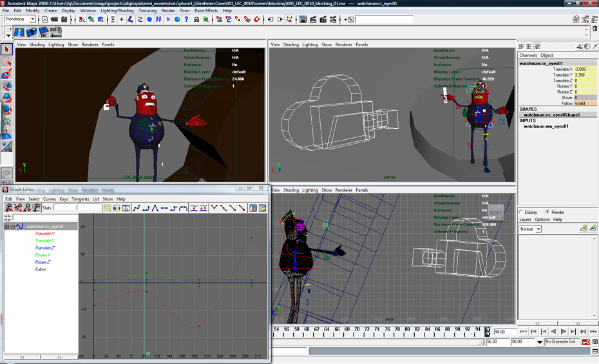599x364 pixels.
Task: Click the Spline tangents icon in Graph Editor
Action: (x=137, y=208)
